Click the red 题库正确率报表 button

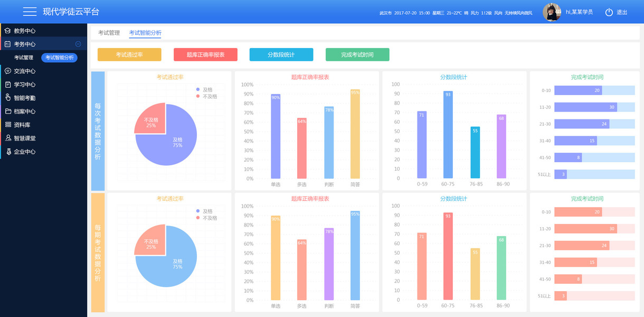205,54
